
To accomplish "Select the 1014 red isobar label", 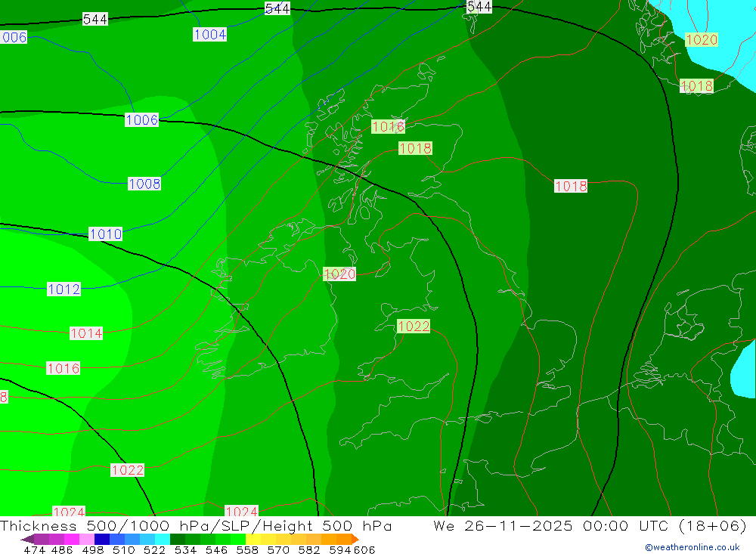I will (86, 333).
